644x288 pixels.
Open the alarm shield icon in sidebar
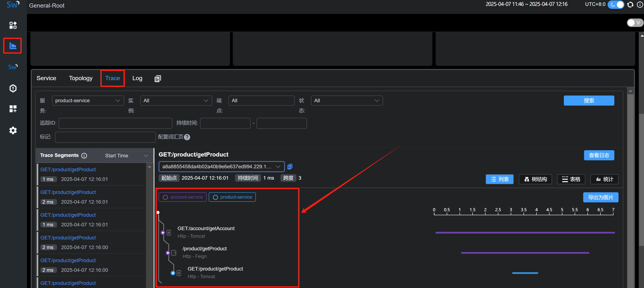coord(13,88)
